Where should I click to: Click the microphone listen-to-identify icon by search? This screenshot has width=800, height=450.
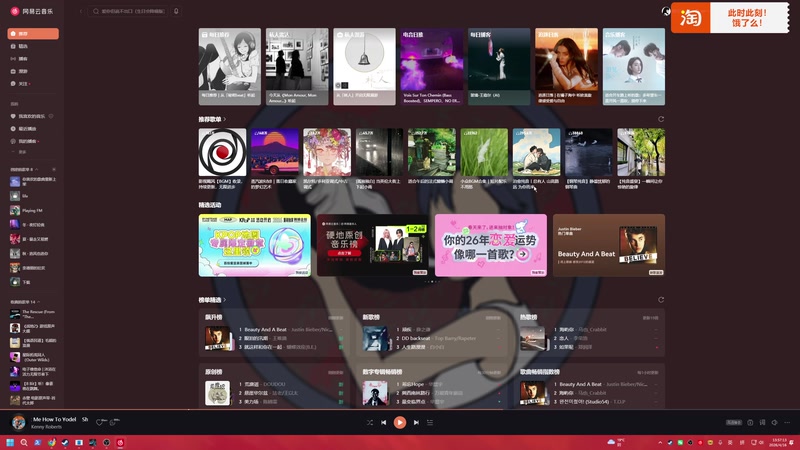click(177, 11)
